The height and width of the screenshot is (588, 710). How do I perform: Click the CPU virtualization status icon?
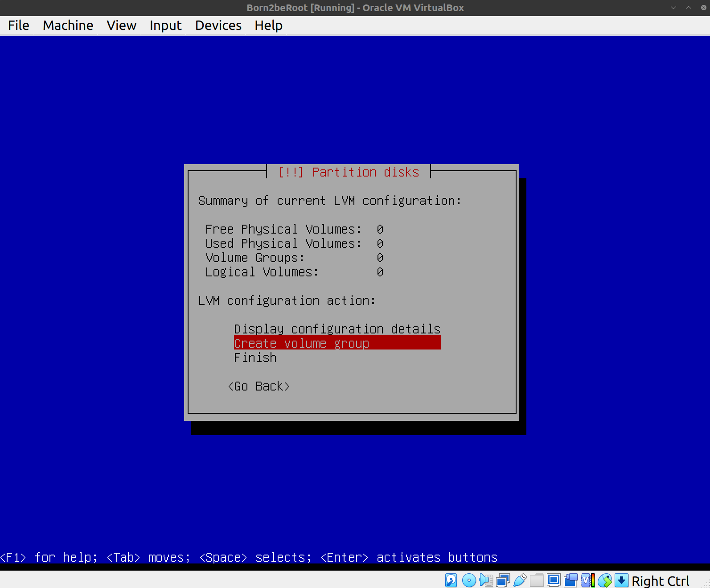tap(588, 580)
